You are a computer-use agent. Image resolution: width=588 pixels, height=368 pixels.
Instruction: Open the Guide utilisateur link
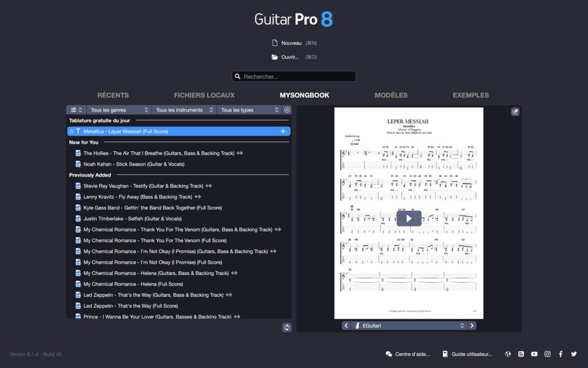(469, 354)
